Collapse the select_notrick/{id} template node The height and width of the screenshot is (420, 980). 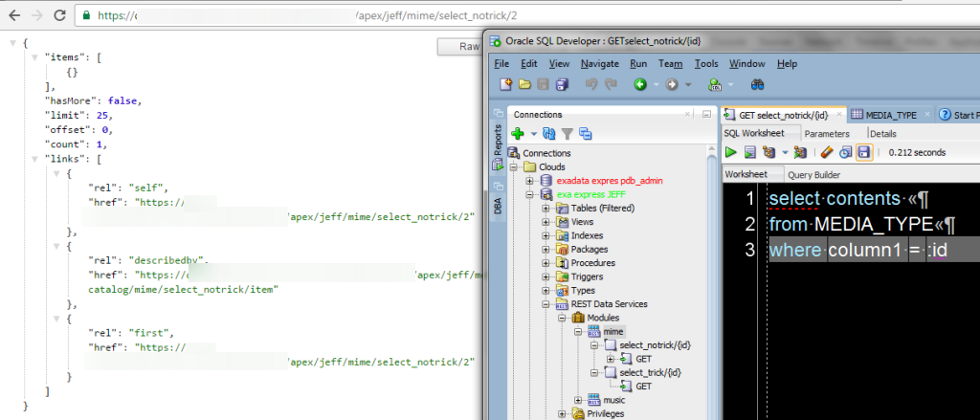click(x=593, y=345)
